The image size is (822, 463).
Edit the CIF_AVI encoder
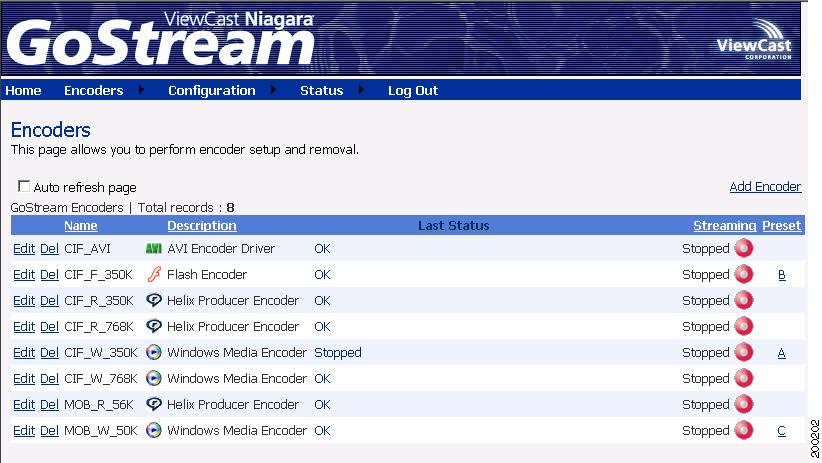[x=24, y=249]
